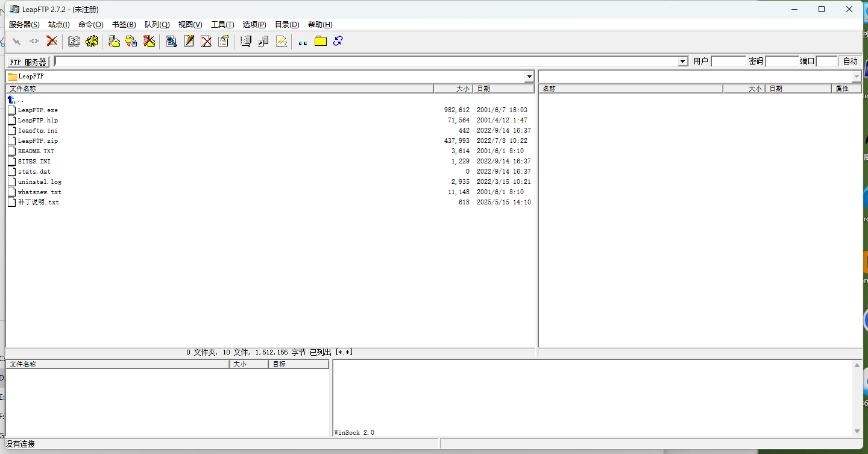Image resolution: width=868 pixels, height=454 pixels.
Task: Open the FTP server address dropdown
Action: coord(682,61)
